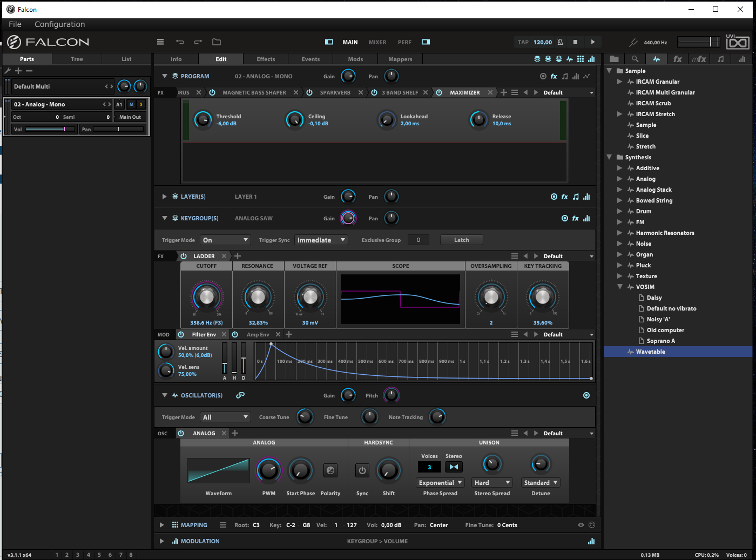Open the File menu
Screen dimensions: 756x560
(x=15, y=24)
